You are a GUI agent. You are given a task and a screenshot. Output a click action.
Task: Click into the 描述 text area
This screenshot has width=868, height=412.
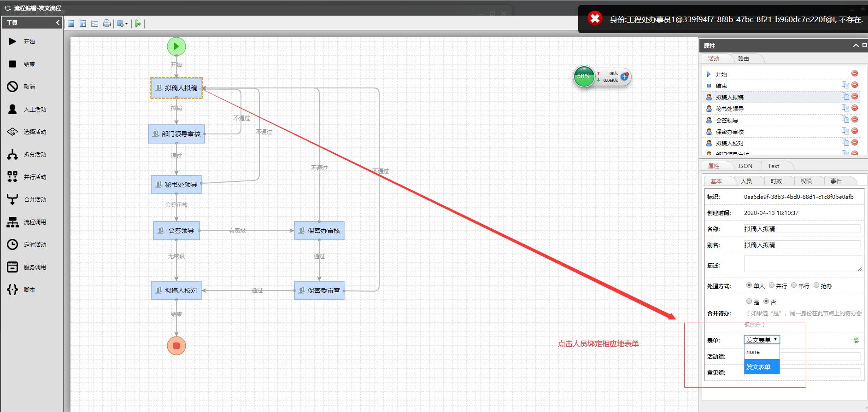pyautogui.click(x=803, y=264)
